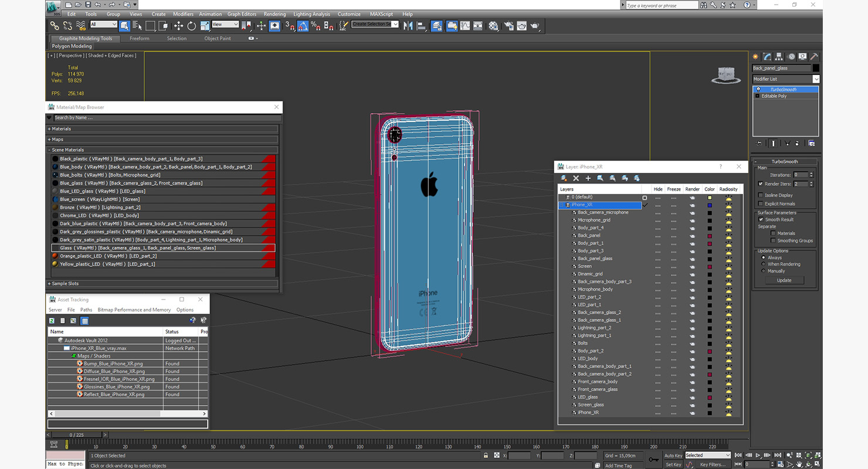868x469 pixels.
Task: Switch to the Object Paint ribbon tab
Action: [218, 39]
